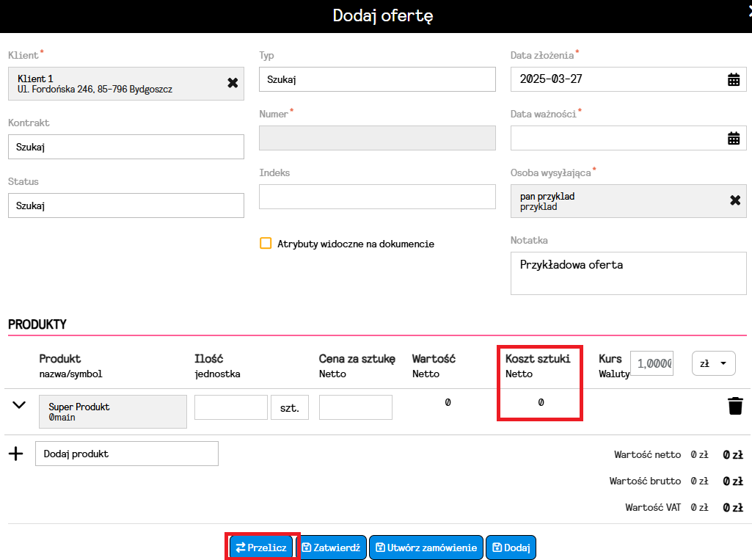Viewport: 752px width, 560px height.
Task: Focus the Cena za sztukę input
Action: point(355,407)
